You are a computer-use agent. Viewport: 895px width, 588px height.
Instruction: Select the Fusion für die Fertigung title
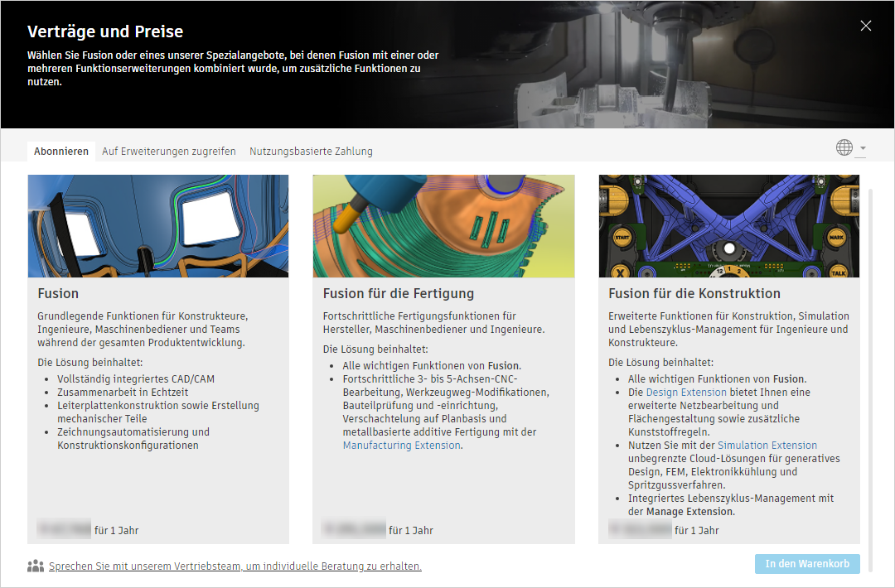[399, 294]
